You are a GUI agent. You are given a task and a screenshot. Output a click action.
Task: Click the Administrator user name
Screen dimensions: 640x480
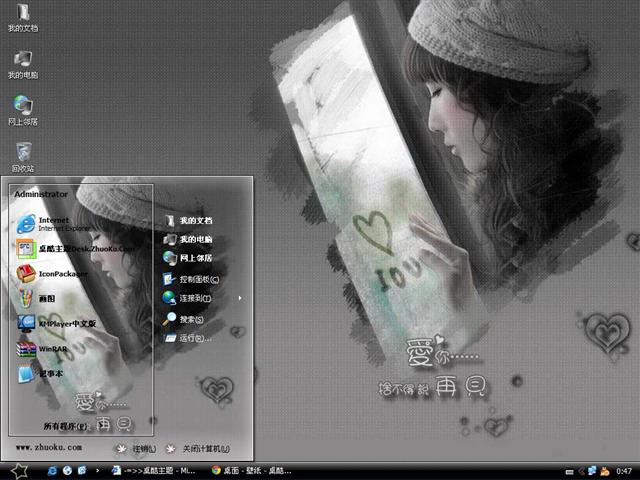[41, 194]
